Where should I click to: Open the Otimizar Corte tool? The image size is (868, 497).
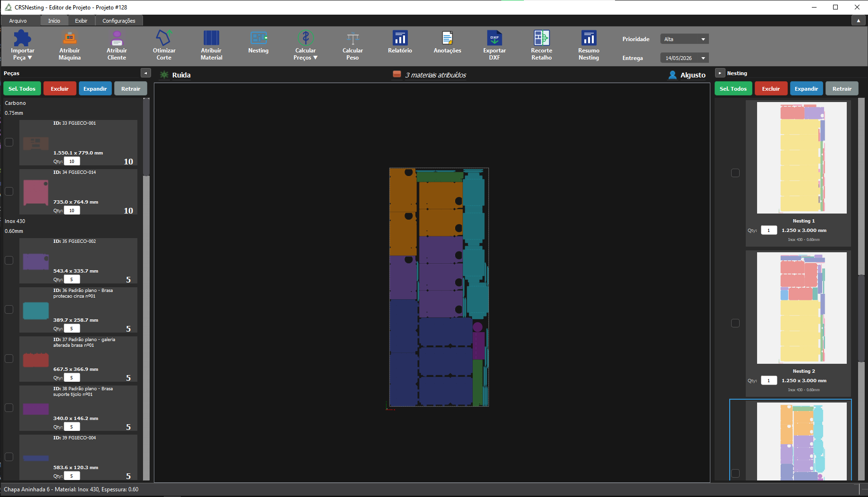(x=164, y=45)
